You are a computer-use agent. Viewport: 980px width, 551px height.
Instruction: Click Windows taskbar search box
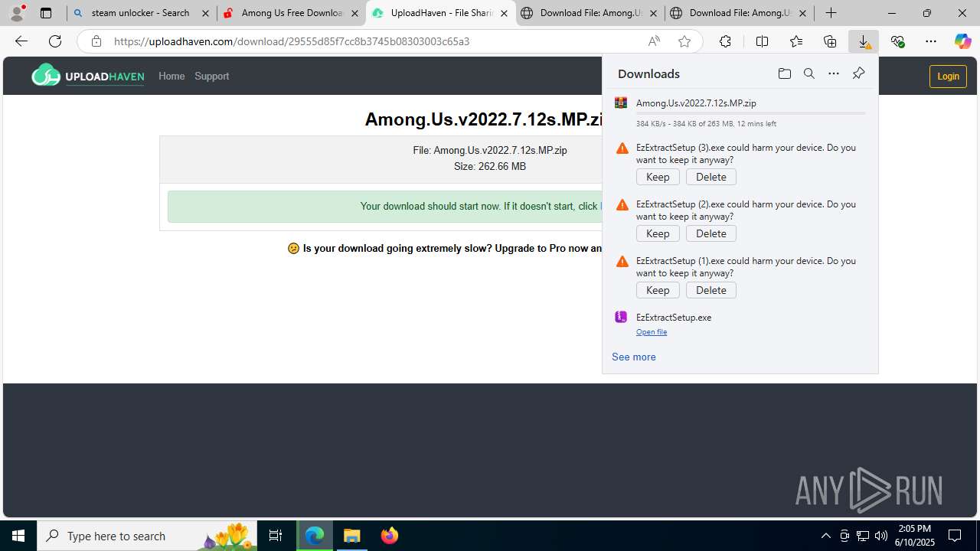click(x=147, y=536)
